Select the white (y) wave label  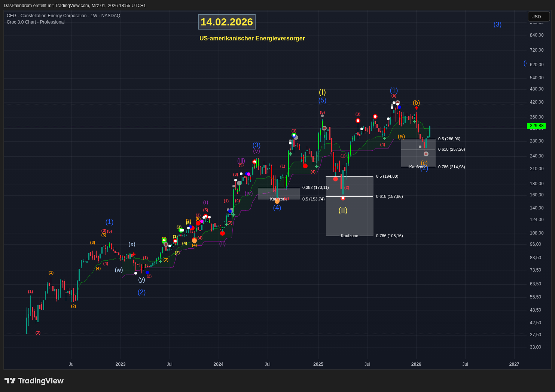(141, 279)
